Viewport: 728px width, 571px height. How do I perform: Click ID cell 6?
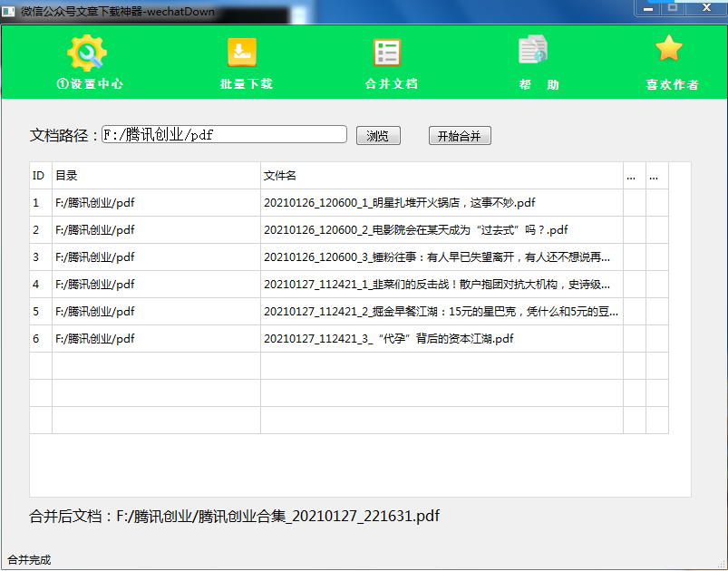(41, 338)
